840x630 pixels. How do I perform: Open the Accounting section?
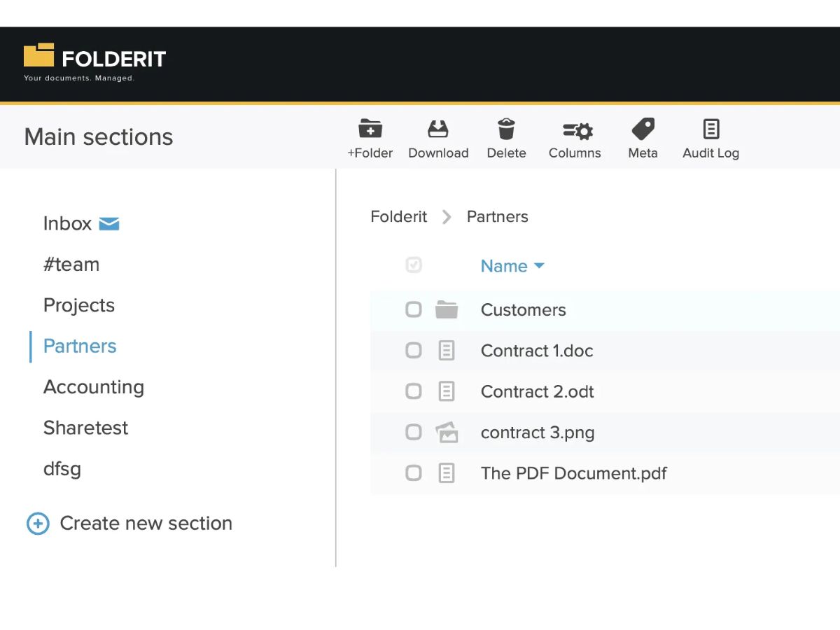(x=94, y=387)
